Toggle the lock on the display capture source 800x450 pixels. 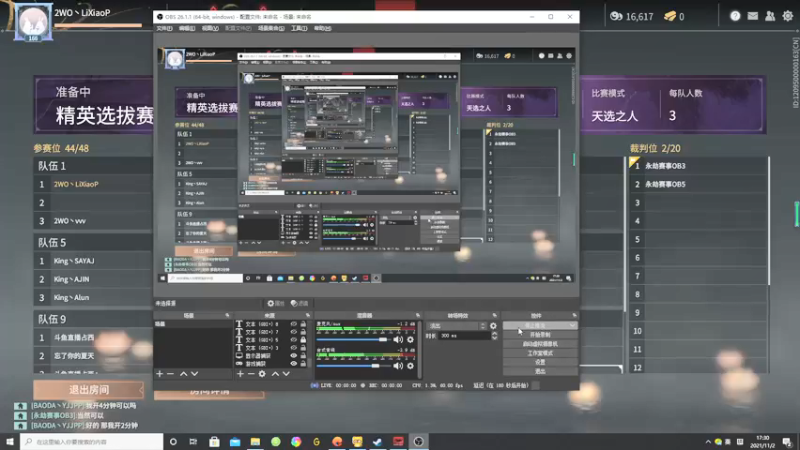point(303,356)
